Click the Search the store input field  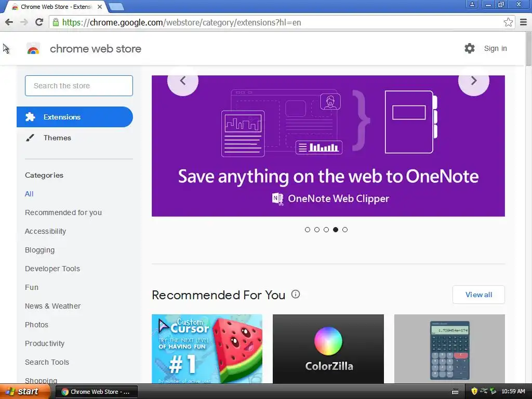tap(79, 86)
